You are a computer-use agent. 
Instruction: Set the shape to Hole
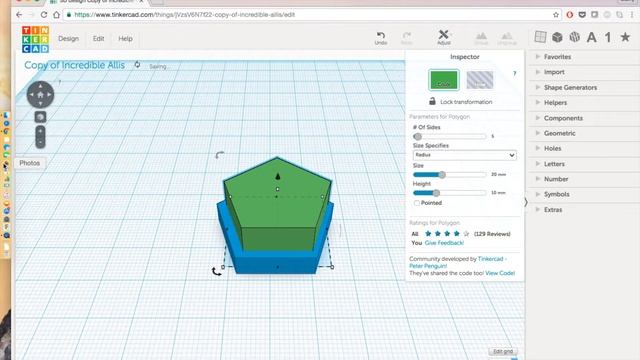pos(480,80)
